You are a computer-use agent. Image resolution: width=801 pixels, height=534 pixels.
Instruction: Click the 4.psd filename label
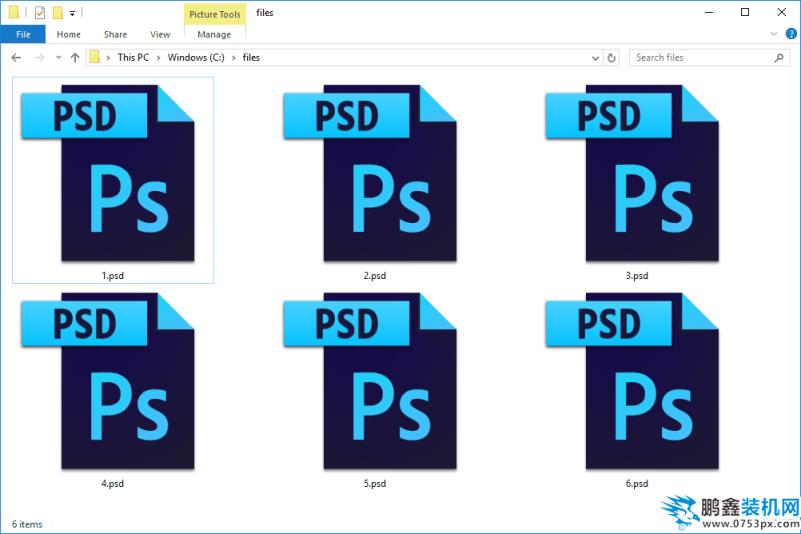[112, 483]
